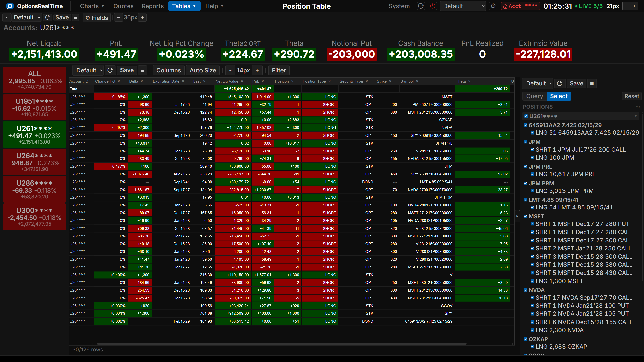Open the Charts dropdown menu
The image size is (644, 362).
(x=92, y=6)
